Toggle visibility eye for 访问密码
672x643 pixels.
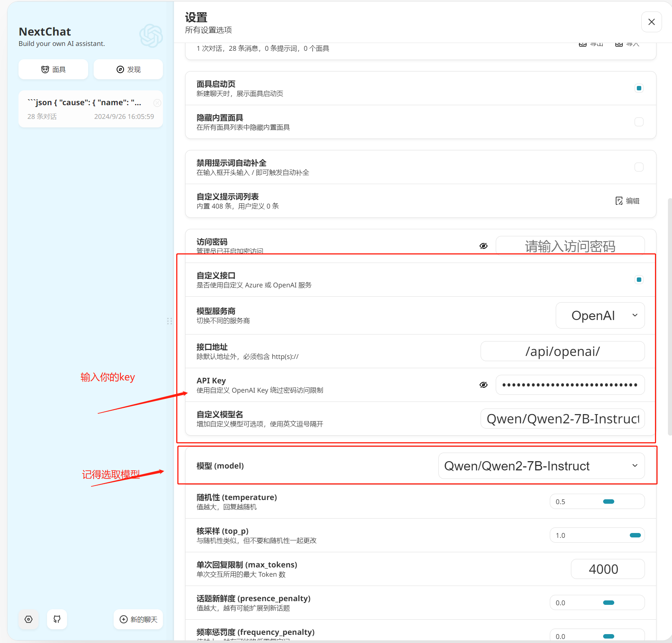tap(483, 246)
